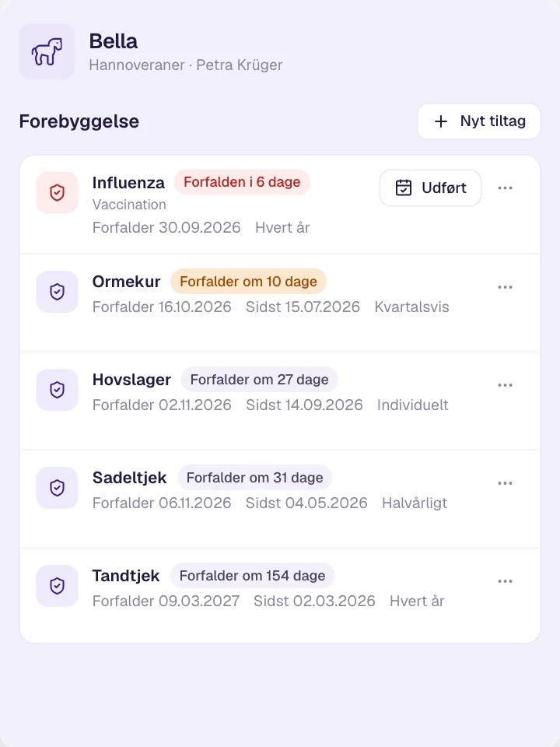The width and height of the screenshot is (560, 747).
Task: Open the three-dot menu for Influenza
Action: coord(506,188)
